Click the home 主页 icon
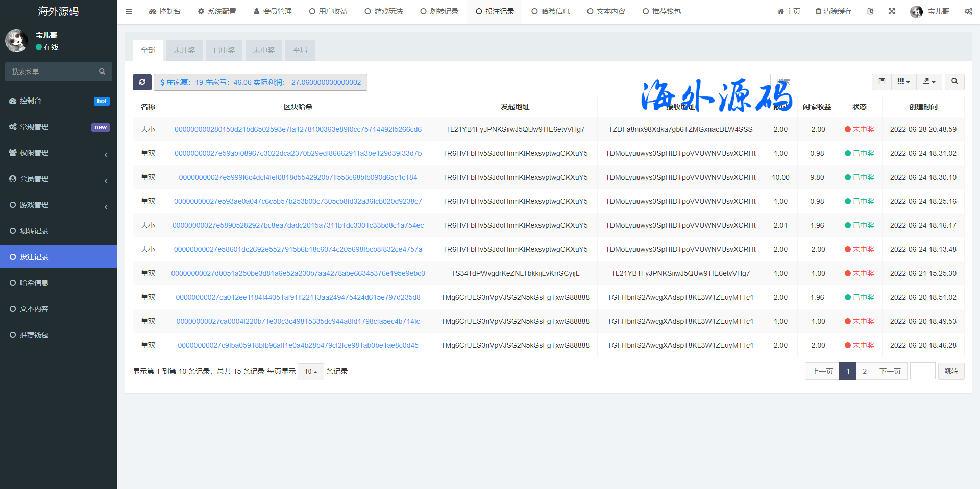The image size is (980, 489). (781, 11)
